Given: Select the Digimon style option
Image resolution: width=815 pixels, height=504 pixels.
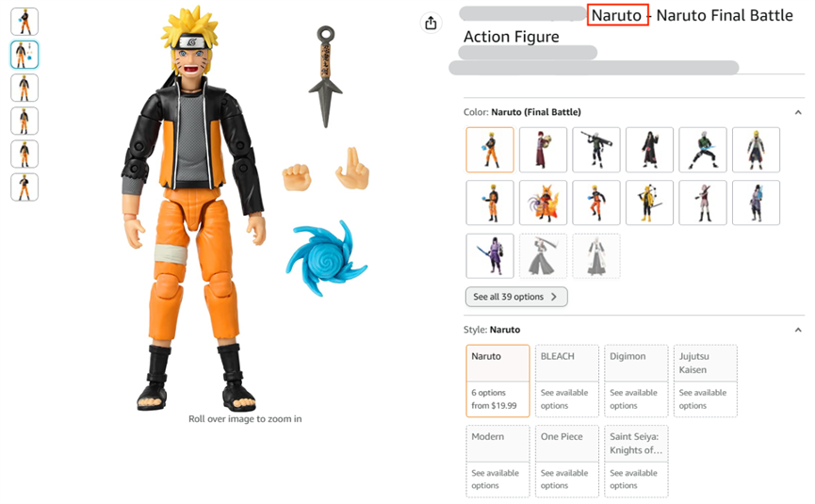Looking at the screenshot, I should click(636, 381).
